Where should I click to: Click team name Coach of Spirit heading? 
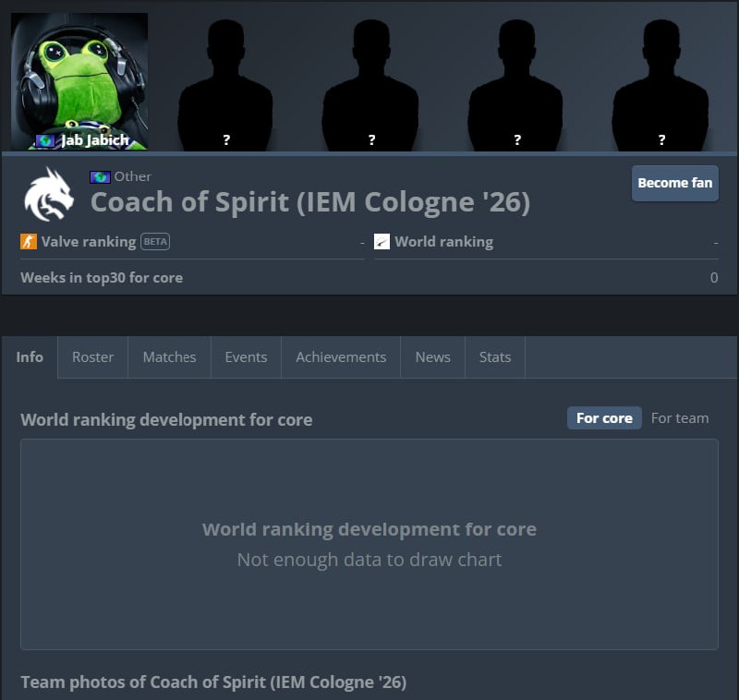coord(310,202)
